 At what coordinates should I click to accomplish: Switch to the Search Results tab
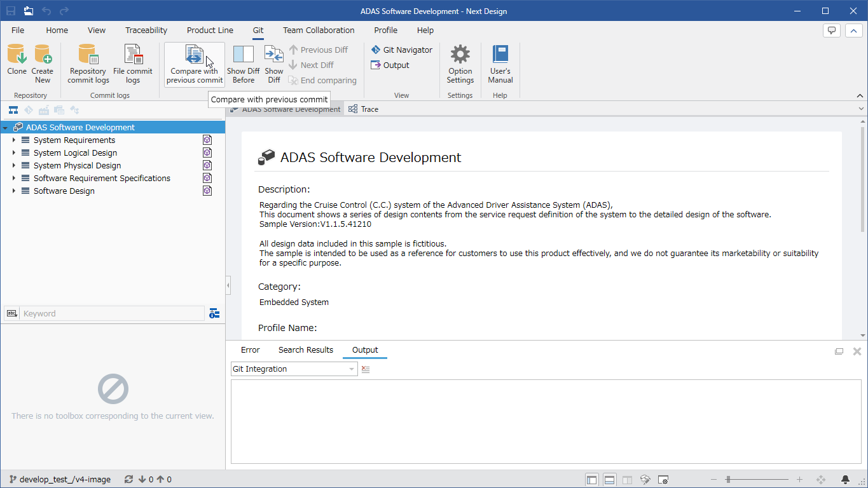pyautogui.click(x=306, y=350)
